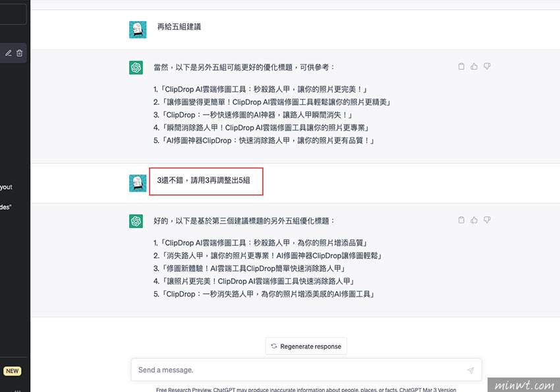Click the NEW badge in the sidebar

12,372
